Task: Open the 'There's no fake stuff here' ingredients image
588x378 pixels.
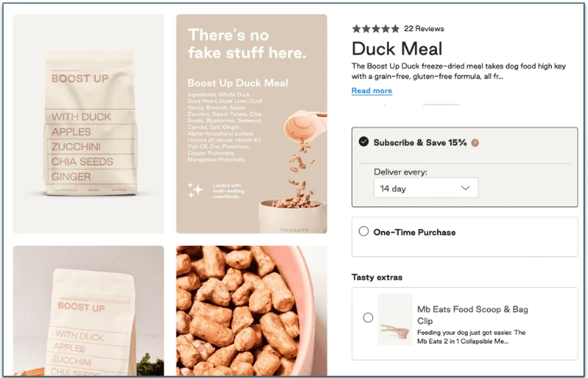Action: [x=251, y=124]
